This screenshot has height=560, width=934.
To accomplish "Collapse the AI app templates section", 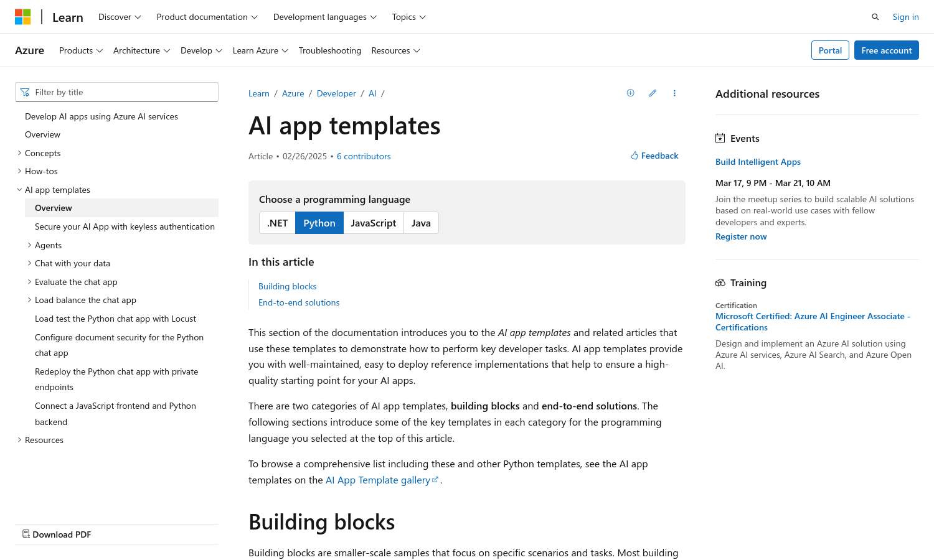I will [x=19, y=190].
